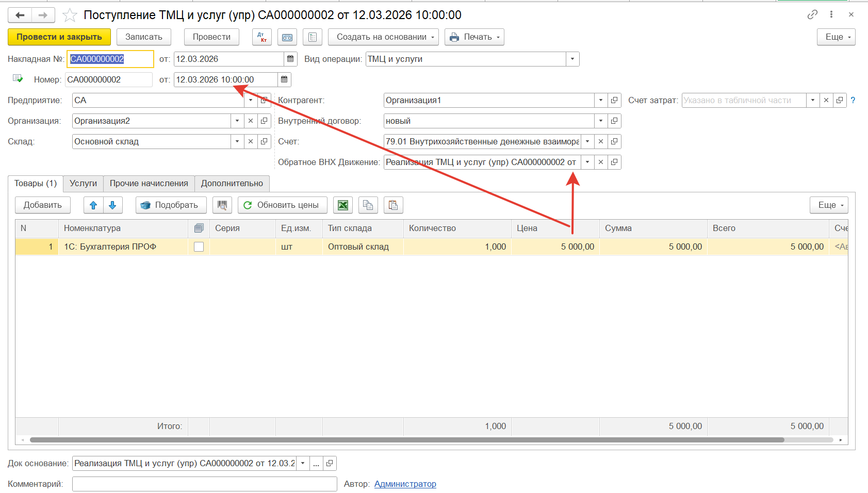
Task: Clear the Счет 79.01 field
Action: tap(601, 141)
